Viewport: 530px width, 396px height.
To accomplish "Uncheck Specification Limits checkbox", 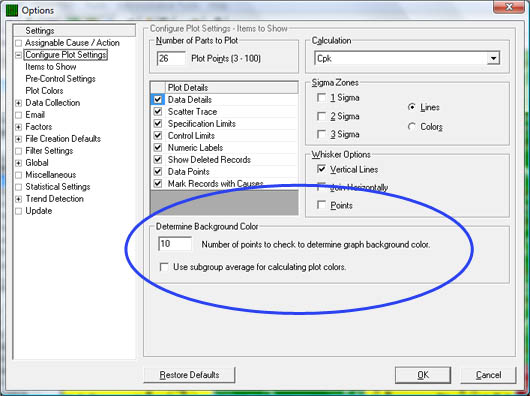I will pyautogui.click(x=158, y=124).
